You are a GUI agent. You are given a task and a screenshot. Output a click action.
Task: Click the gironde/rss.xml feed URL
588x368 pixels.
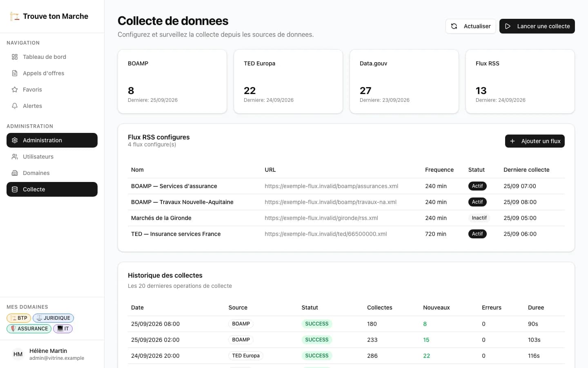point(321,218)
